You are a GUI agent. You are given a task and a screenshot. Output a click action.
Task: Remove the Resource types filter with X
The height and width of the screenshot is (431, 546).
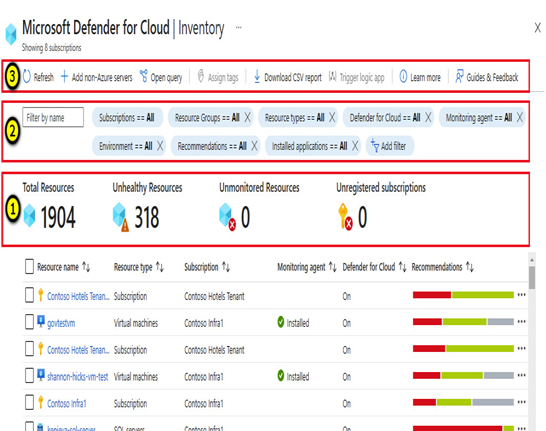(332, 117)
